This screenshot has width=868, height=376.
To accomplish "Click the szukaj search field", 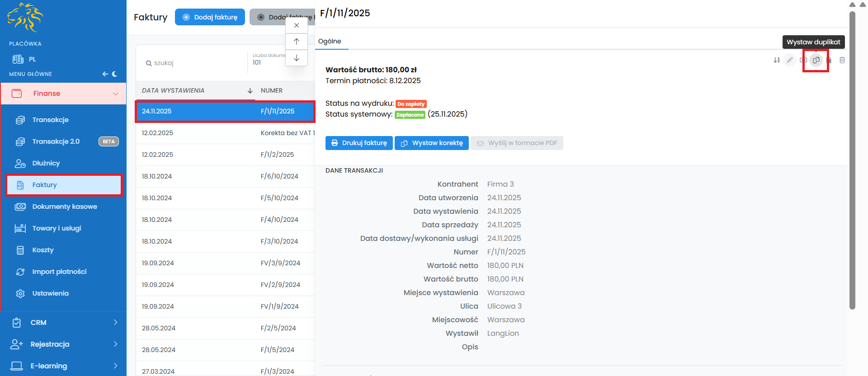I will tap(194, 63).
